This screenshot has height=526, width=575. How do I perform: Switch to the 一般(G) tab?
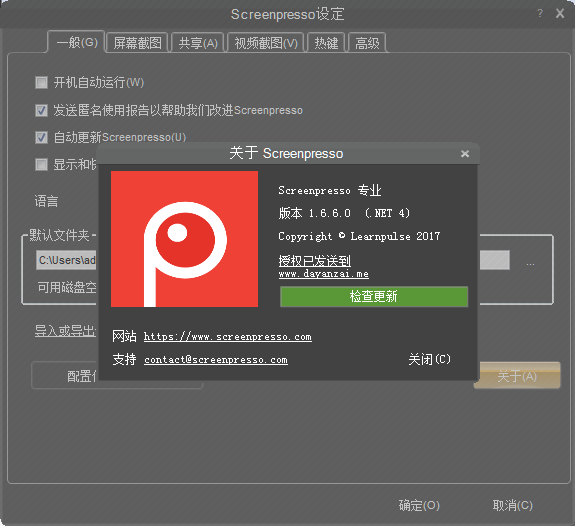77,42
